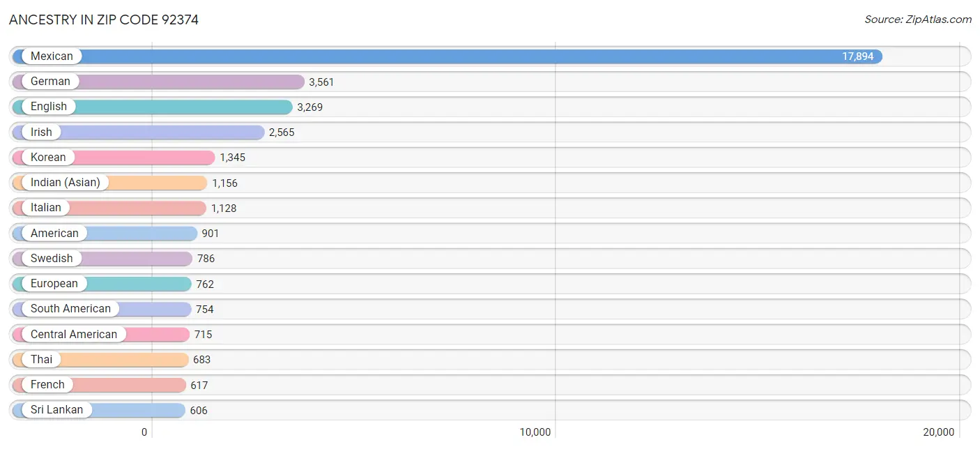Image resolution: width=980 pixels, height=449 pixels.
Task: Select the Central American label
Action: click(x=73, y=334)
